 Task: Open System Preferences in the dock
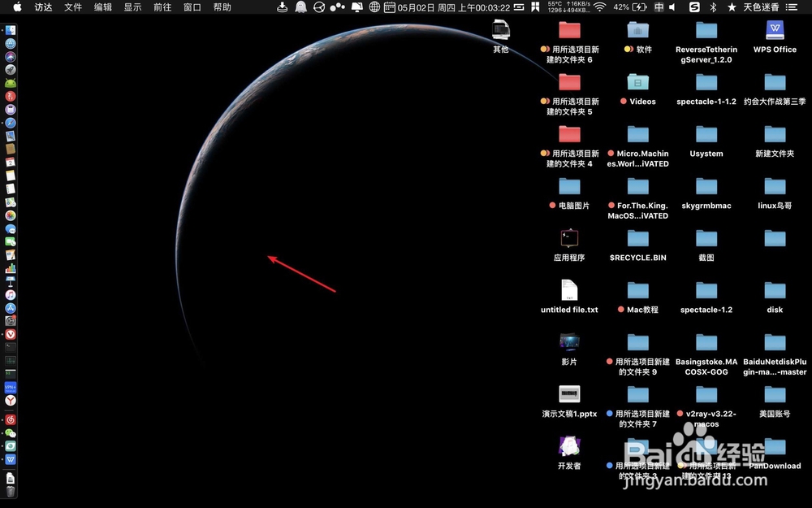(x=11, y=321)
